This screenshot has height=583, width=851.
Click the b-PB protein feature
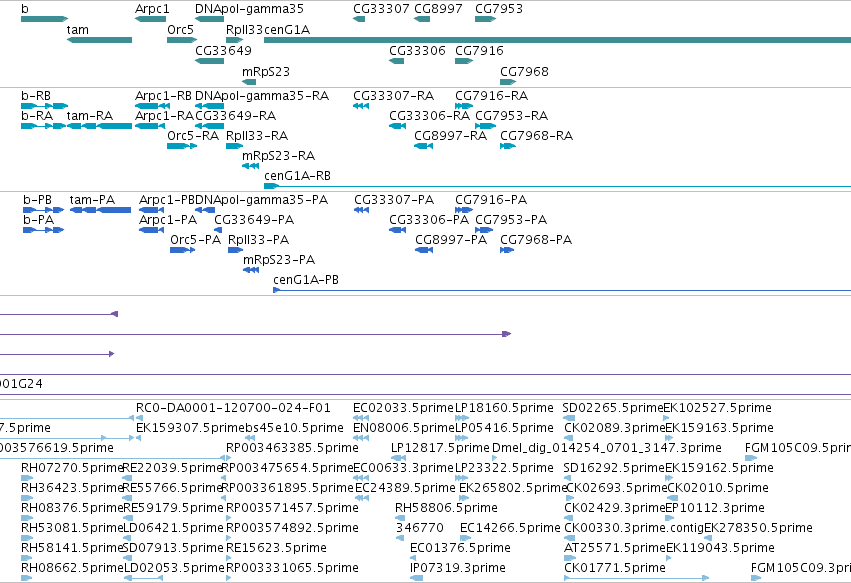click(44, 210)
